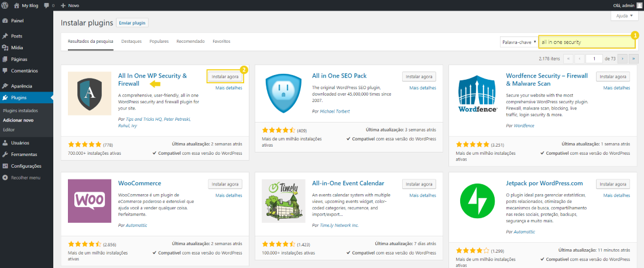
Task: Open Mais detalhes for WooCommerce
Action: click(229, 195)
